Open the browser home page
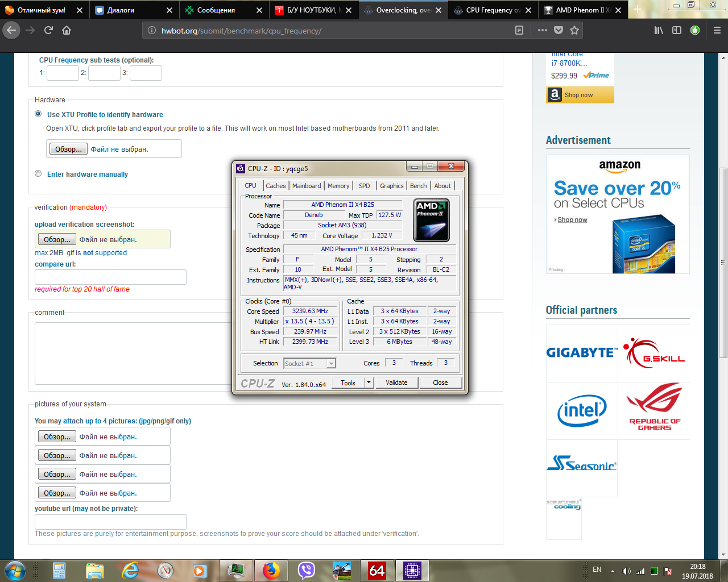The width and height of the screenshot is (728, 582). [67, 30]
